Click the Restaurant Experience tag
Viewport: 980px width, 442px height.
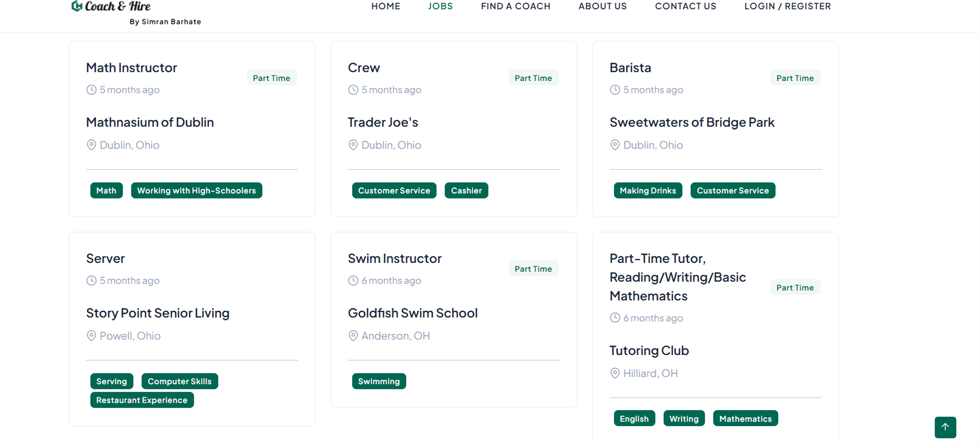pyautogui.click(x=142, y=400)
